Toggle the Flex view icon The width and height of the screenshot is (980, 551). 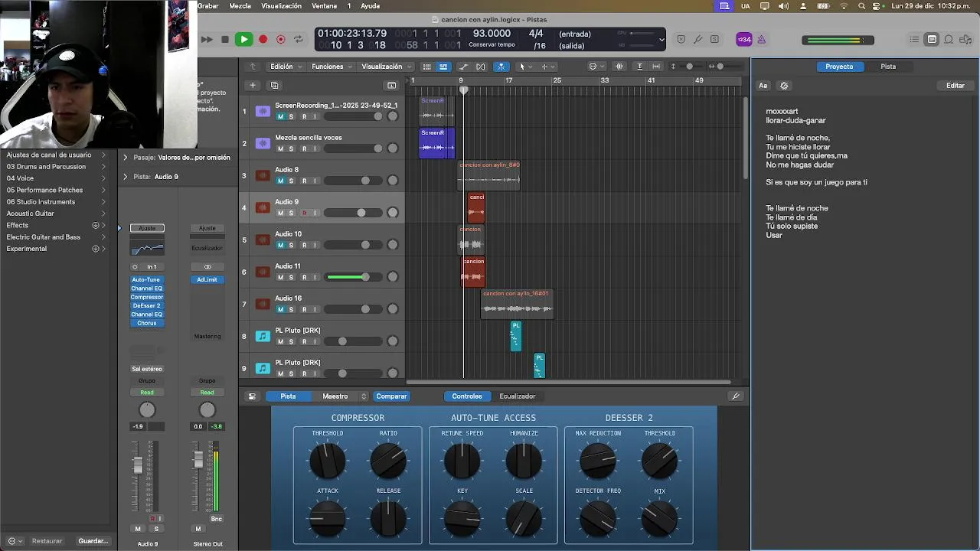pos(481,67)
